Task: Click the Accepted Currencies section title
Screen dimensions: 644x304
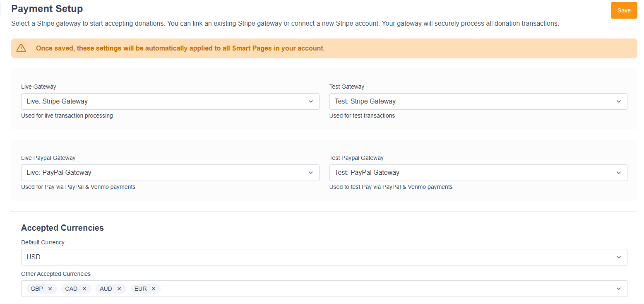Action: tap(62, 227)
